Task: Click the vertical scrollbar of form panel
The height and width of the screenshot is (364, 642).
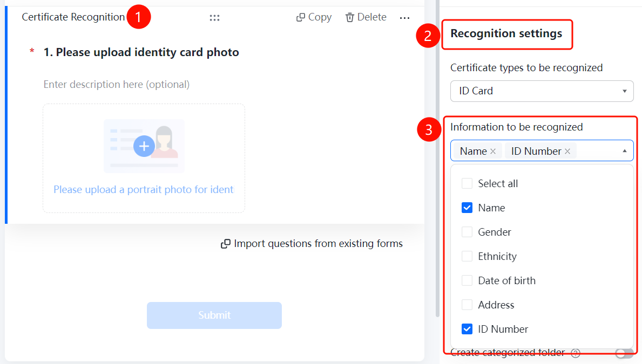Action: click(438, 159)
